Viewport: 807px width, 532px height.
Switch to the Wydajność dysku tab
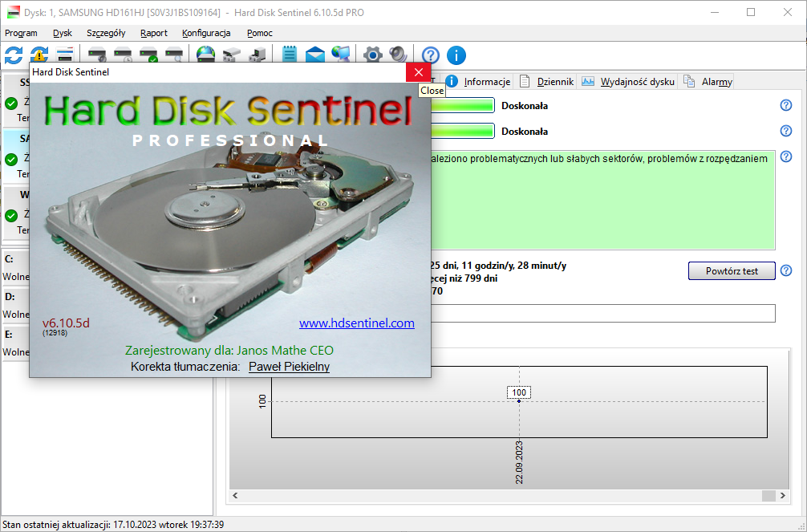click(628, 81)
